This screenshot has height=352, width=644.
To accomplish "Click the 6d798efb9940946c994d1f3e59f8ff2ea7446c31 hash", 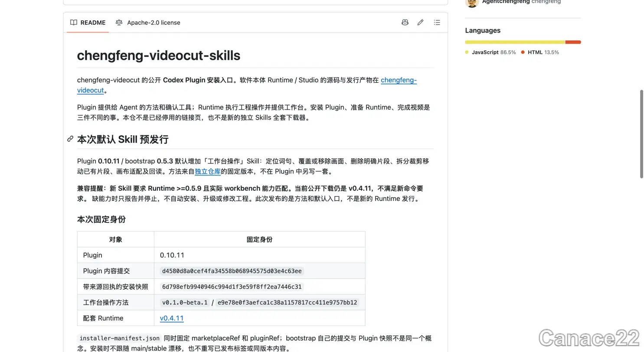I will pyautogui.click(x=232, y=287).
